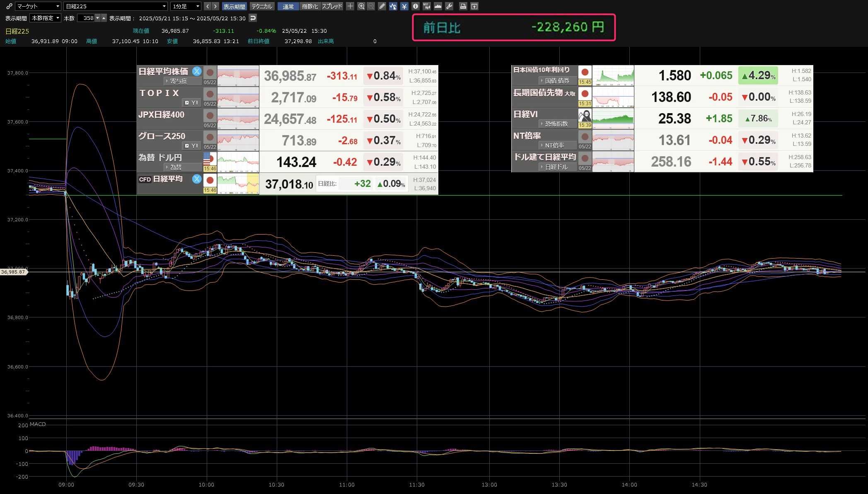Open the Y! link under グロース250

[x=192, y=145]
